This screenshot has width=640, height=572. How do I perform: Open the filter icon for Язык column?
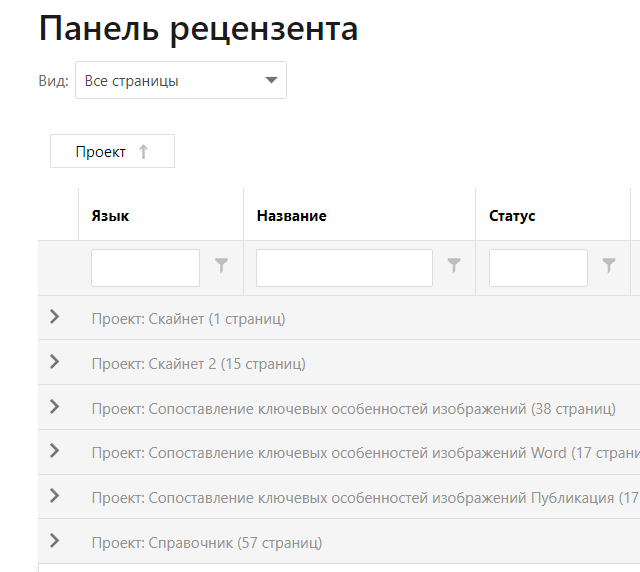pyautogui.click(x=221, y=265)
